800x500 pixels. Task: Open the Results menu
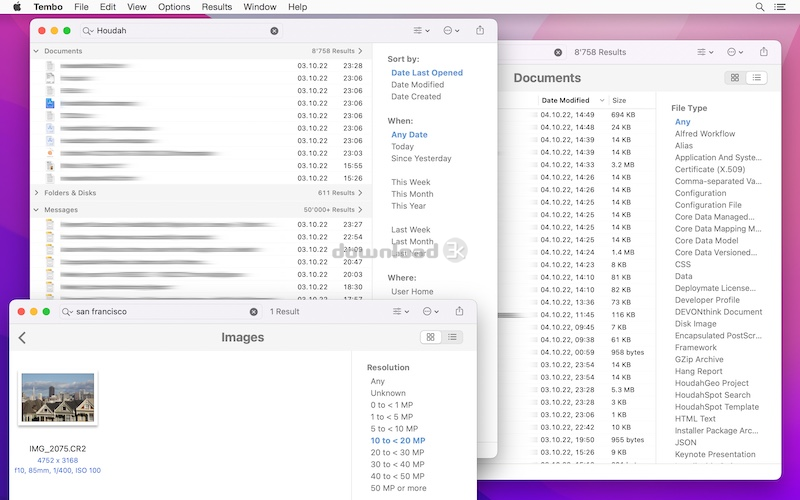tap(217, 7)
